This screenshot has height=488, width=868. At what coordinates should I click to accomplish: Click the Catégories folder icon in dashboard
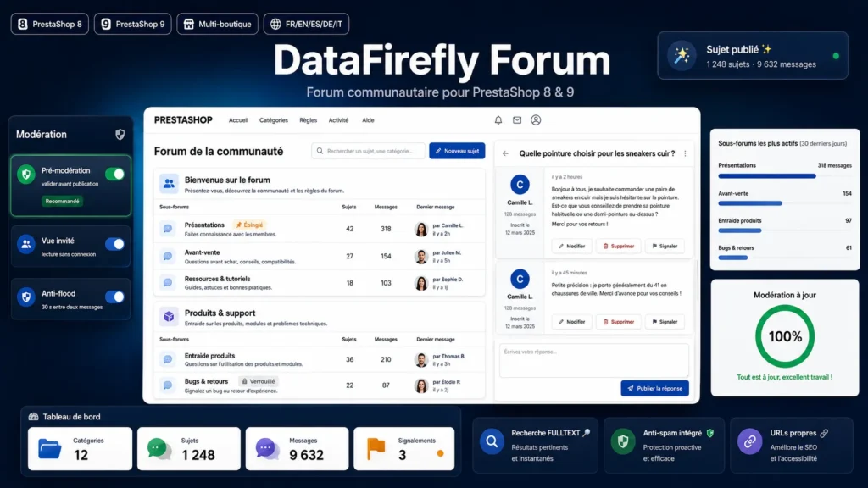click(50, 449)
